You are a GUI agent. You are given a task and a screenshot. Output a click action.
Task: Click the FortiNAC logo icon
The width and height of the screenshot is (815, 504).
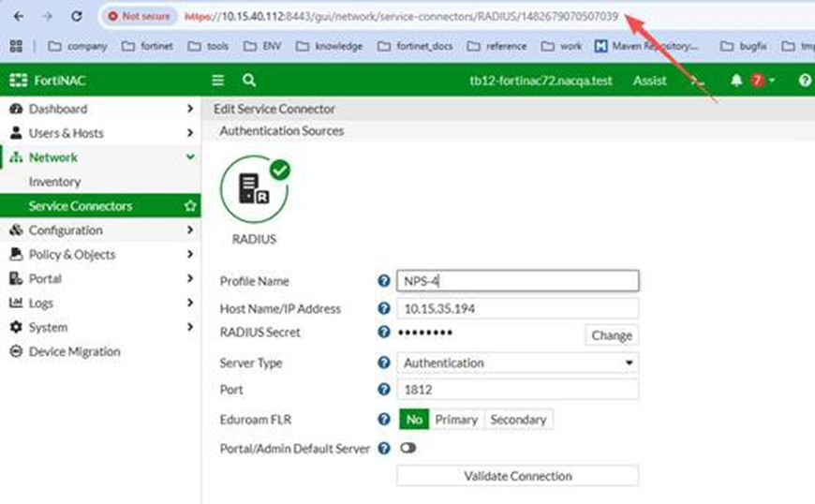click(18, 81)
